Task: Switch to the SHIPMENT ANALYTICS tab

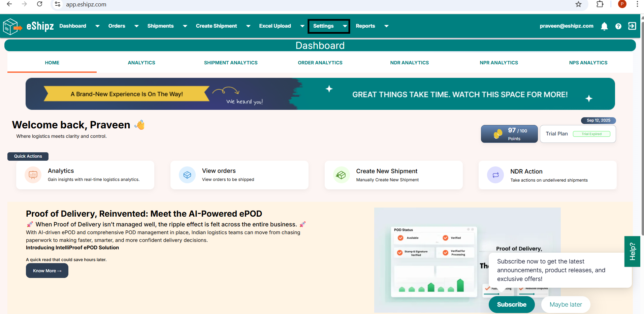Action: click(231, 63)
